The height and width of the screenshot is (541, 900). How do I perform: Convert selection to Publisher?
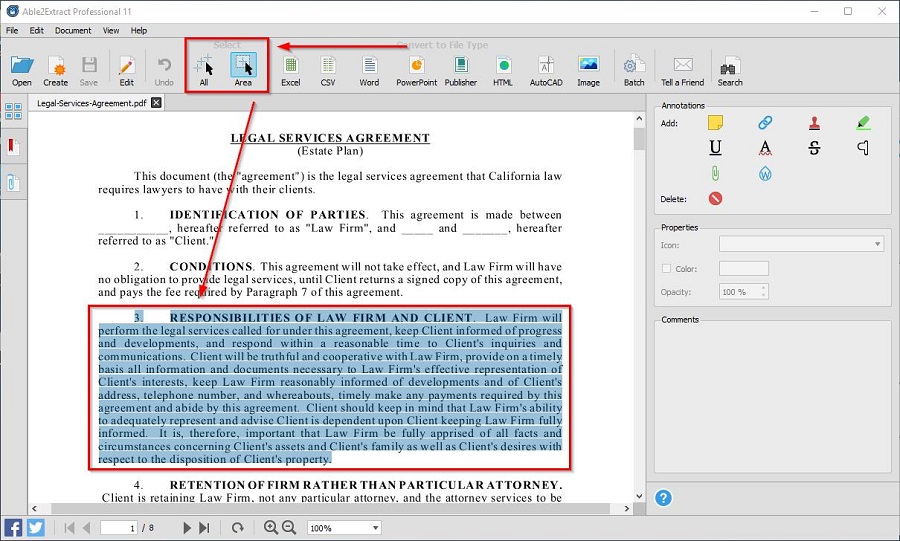click(461, 71)
